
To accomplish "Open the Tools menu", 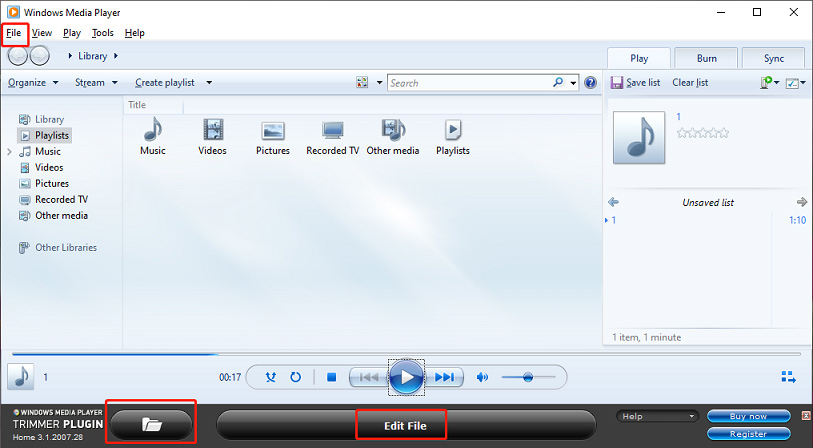I will [103, 33].
